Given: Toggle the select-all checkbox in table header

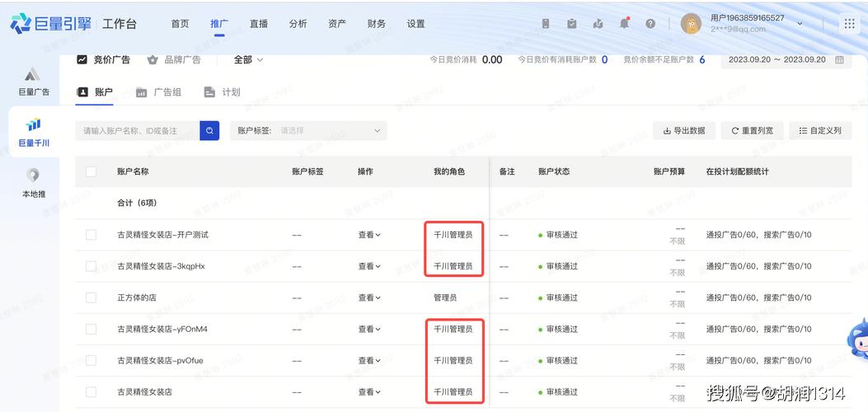Looking at the screenshot, I should click(91, 171).
